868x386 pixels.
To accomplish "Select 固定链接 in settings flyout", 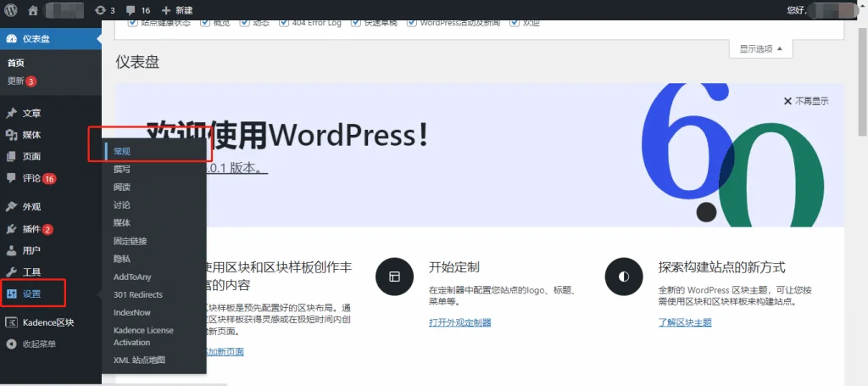I will pos(130,241).
